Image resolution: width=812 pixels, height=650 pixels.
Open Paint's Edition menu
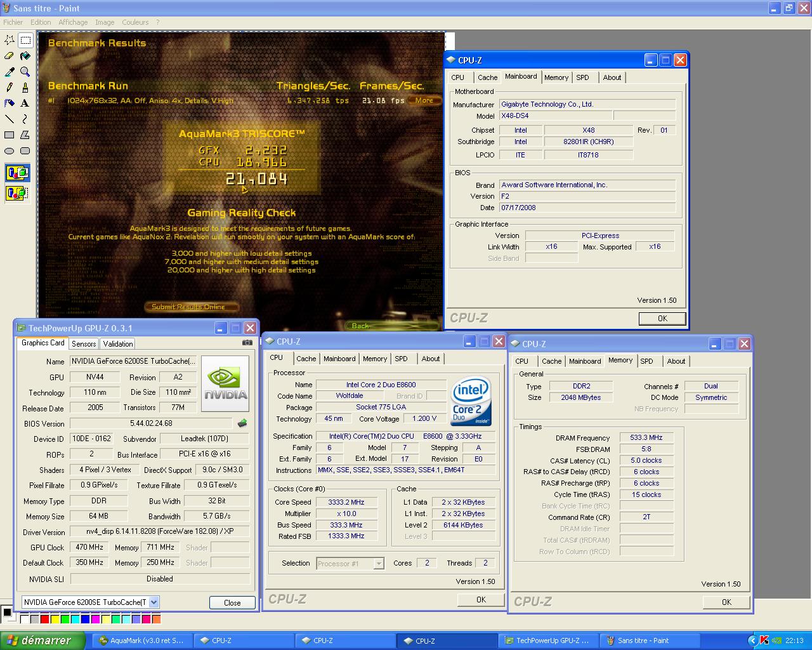click(x=41, y=22)
